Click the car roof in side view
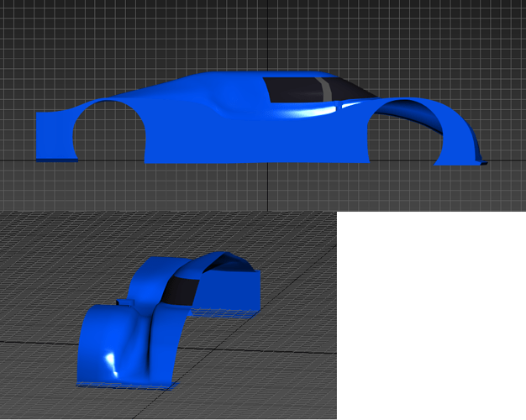Viewport: 526px width, 420px height. coord(235,76)
